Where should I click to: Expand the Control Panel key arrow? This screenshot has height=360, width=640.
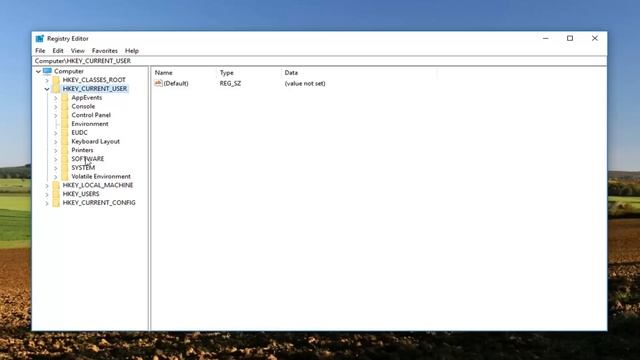tap(56, 116)
